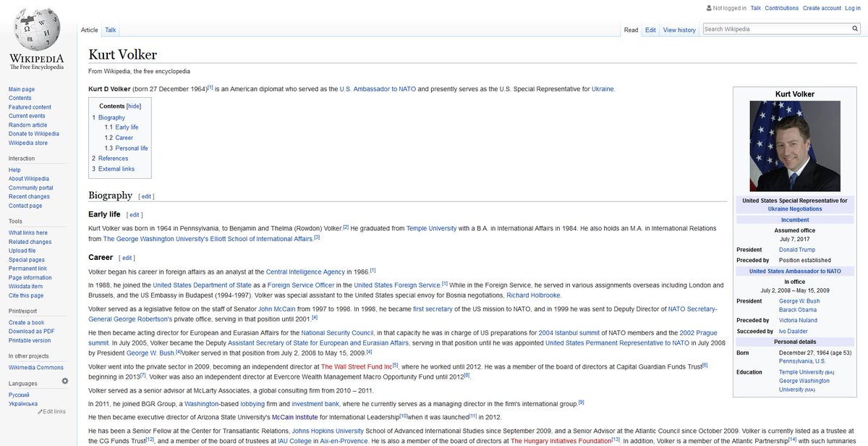Open Recent changes sidebar link

pyautogui.click(x=29, y=196)
